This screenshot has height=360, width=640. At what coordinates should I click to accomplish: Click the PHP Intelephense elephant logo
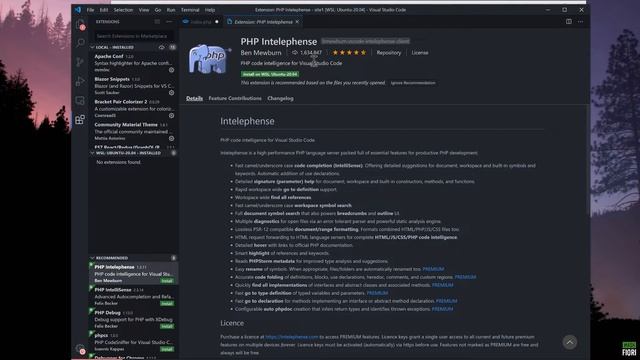pyautogui.click(x=209, y=60)
